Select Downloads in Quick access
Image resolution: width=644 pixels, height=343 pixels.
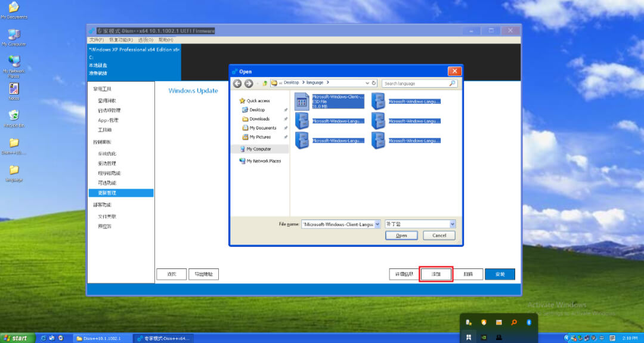[259, 119]
